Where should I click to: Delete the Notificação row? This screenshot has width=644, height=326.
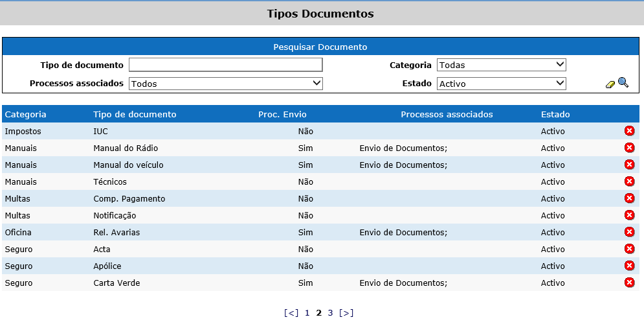pos(629,215)
